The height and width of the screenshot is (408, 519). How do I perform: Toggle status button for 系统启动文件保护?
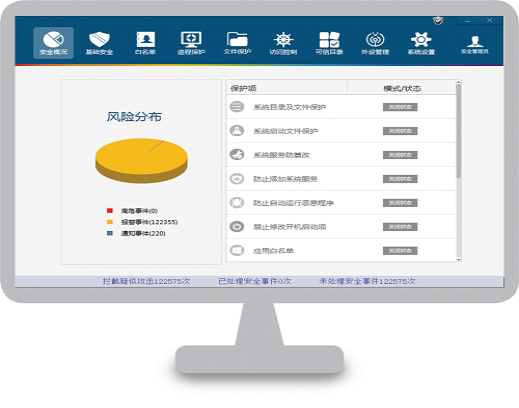[x=400, y=131]
